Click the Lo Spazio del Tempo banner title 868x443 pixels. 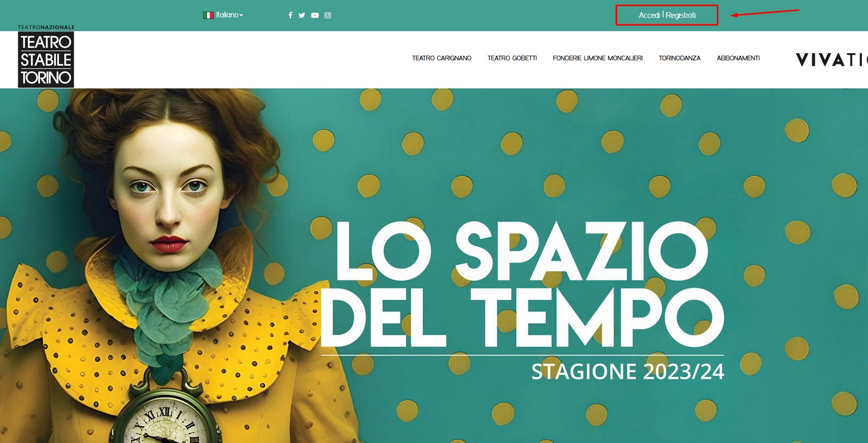tap(522, 284)
